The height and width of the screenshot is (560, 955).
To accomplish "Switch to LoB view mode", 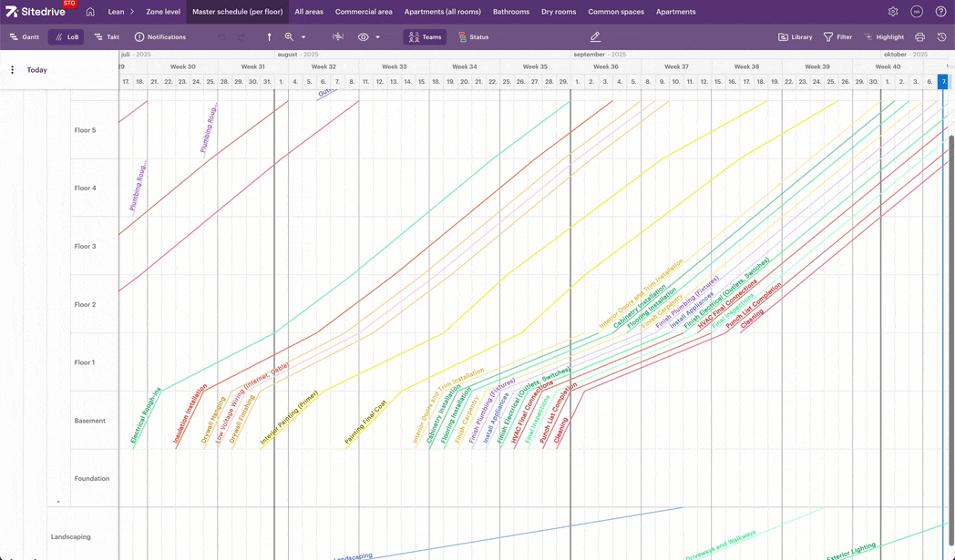I will [66, 37].
